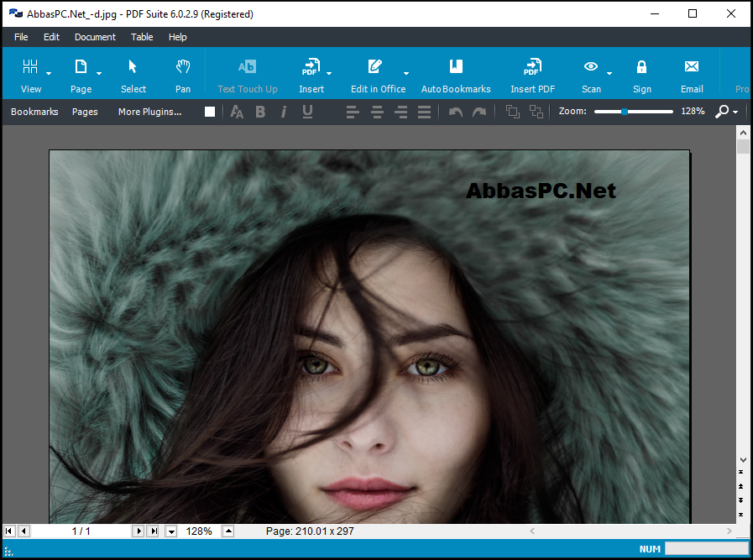Toggle underline formatting
This screenshot has height=560, width=753.
pyautogui.click(x=307, y=112)
